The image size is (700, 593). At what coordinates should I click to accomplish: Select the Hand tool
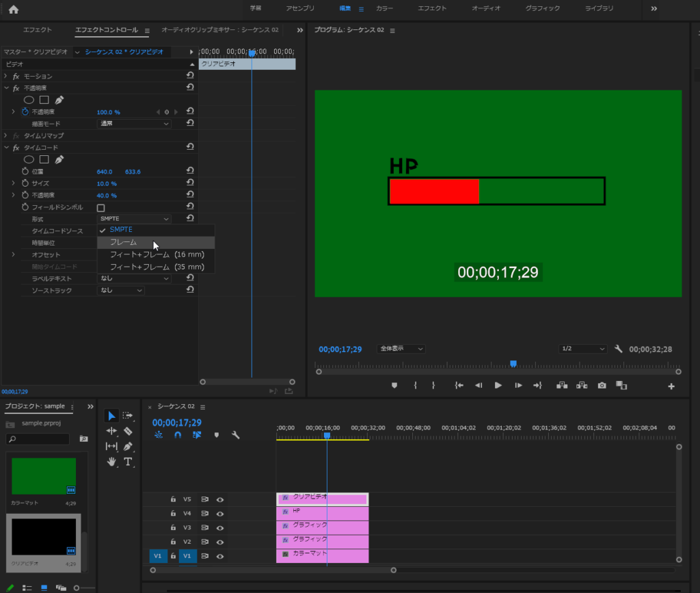coord(111,462)
